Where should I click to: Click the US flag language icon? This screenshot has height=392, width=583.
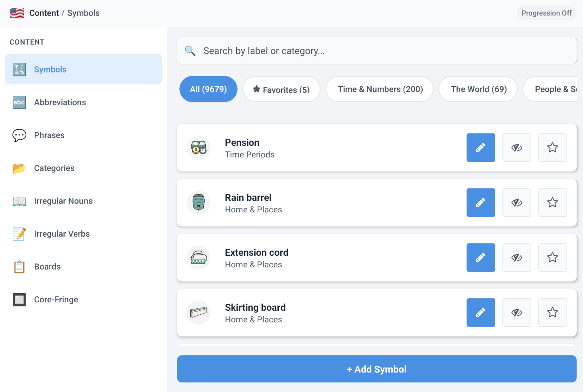pyautogui.click(x=17, y=13)
